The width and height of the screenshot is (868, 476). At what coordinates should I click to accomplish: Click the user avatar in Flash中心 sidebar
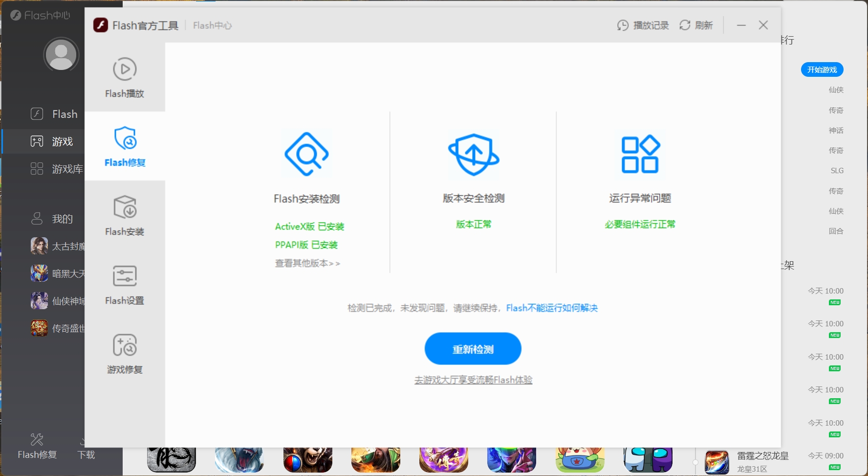[61, 54]
